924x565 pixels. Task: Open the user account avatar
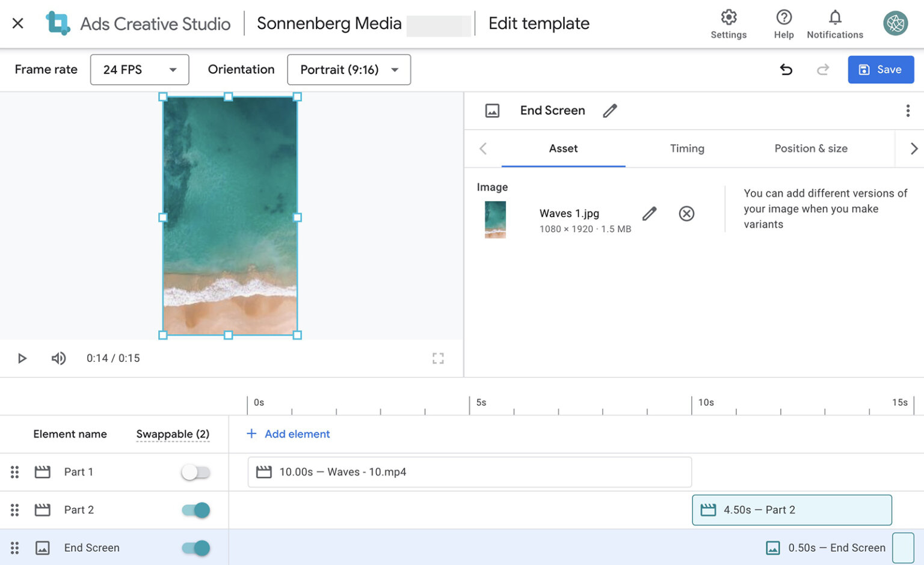896,23
